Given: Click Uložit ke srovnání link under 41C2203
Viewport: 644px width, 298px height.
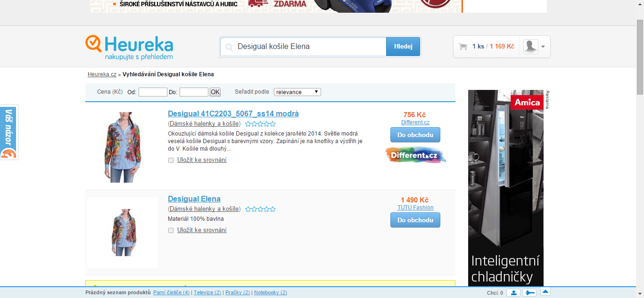Looking at the screenshot, I should 202,160.
